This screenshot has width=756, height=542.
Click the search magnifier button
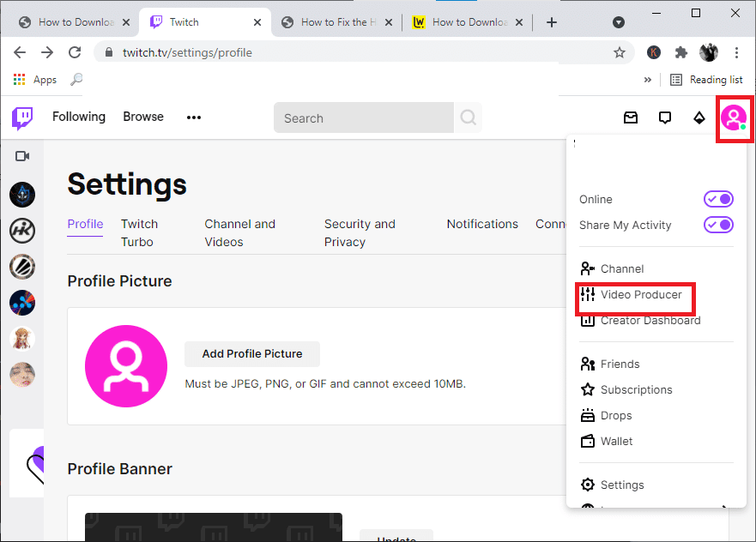[x=468, y=117]
